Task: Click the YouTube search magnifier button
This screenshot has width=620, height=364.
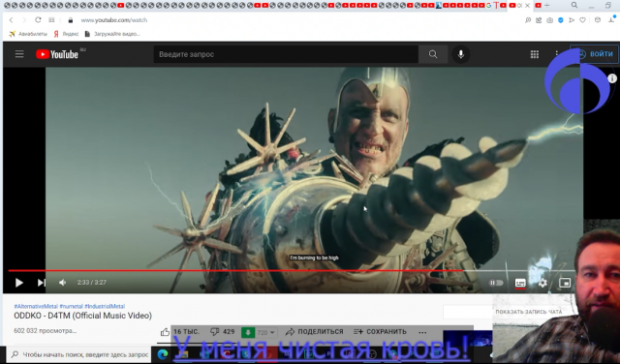Action: point(433,54)
